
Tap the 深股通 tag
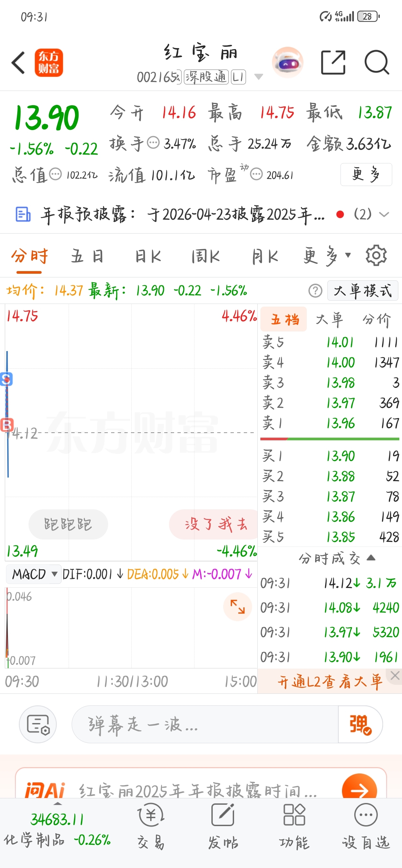206,77
